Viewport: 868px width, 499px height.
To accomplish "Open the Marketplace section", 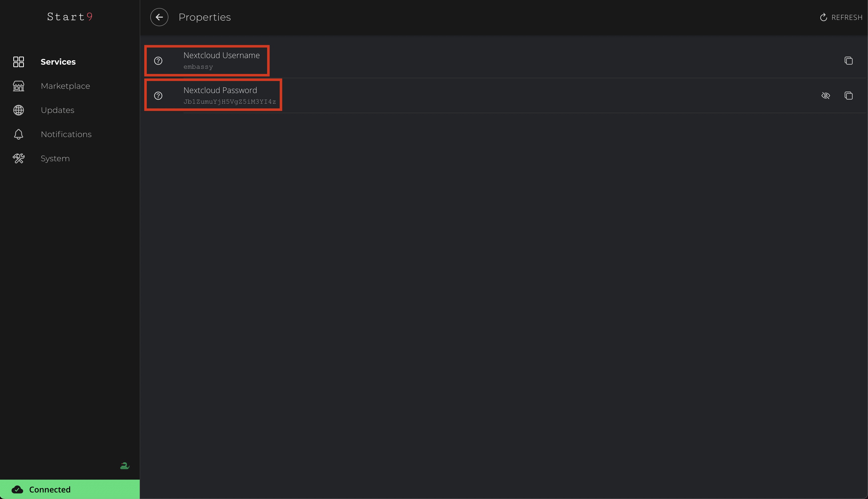I will click(x=66, y=85).
